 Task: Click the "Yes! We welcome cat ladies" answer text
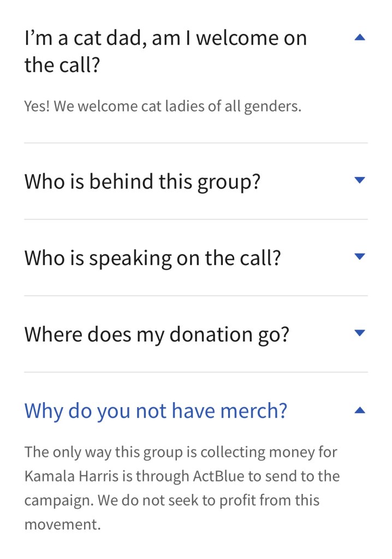pos(162,106)
